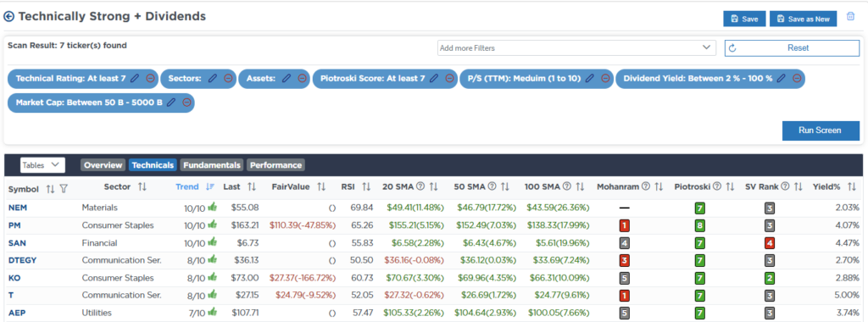Click PM's red Mohanram score badge
Viewport: 868px width, 322px height.
tap(624, 225)
